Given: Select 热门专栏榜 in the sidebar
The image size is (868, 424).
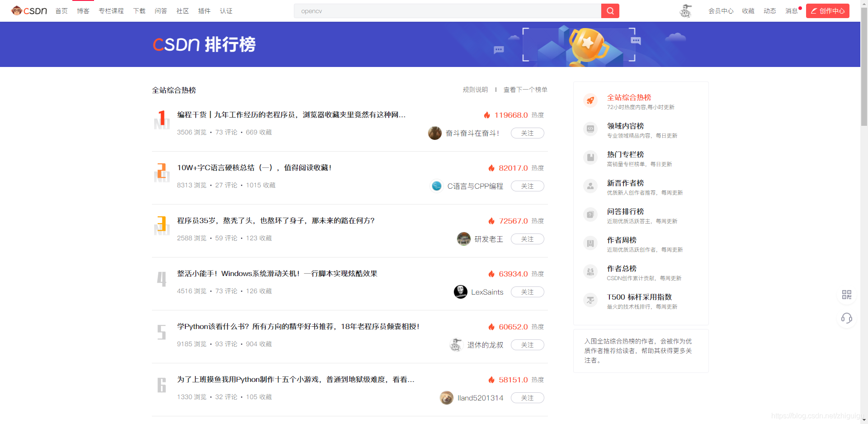Looking at the screenshot, I should pyautogui.click(x=625, y=154).
